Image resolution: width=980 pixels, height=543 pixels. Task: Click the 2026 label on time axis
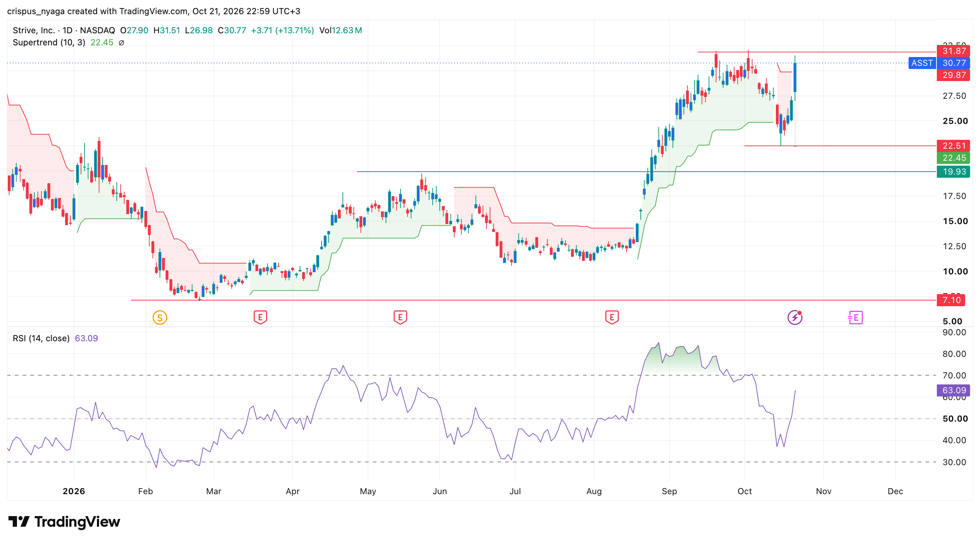click(74, 491)
